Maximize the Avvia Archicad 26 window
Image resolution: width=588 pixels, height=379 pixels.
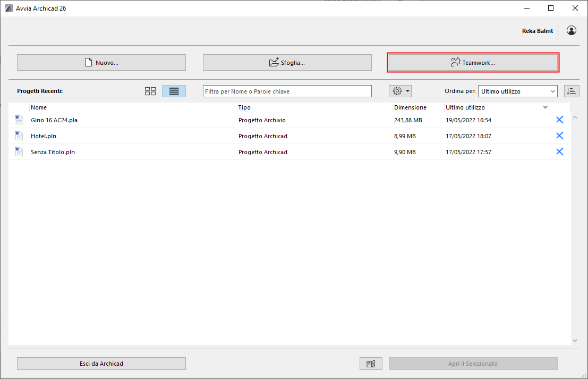pyautogui.click(x=550, y=8)
